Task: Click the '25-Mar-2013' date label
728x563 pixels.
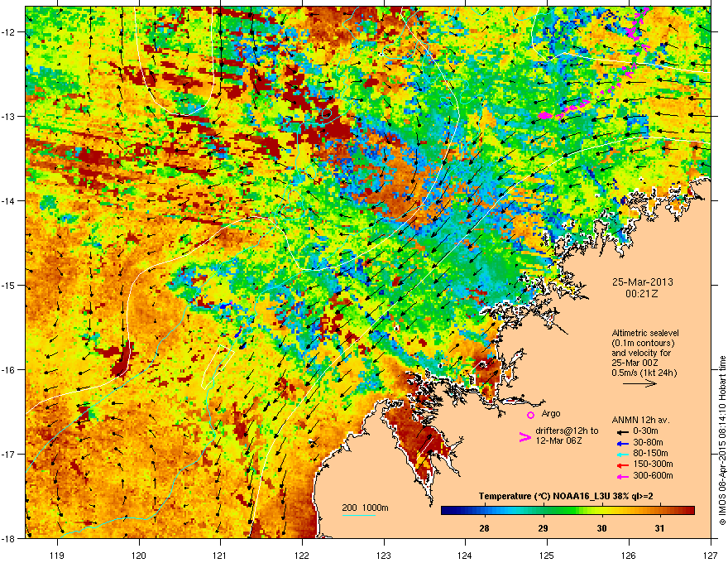Action: pyautogui.click(x=642, y=282)
